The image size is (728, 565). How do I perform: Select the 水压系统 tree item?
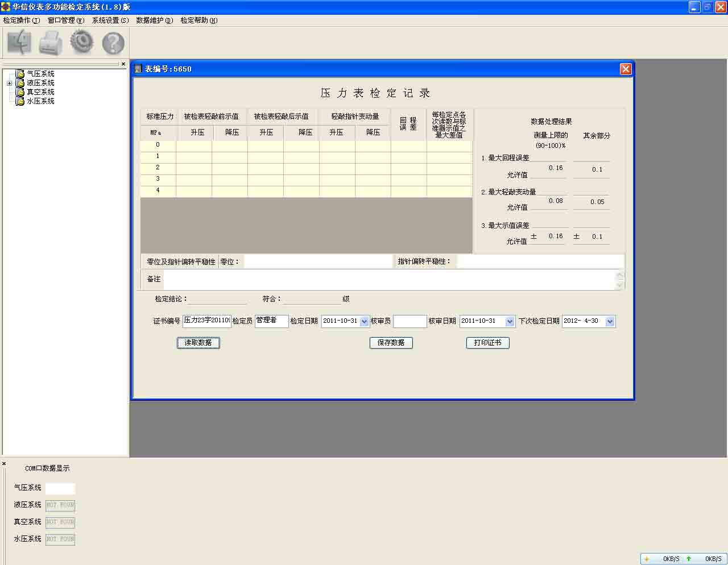(x=40, y=101)
